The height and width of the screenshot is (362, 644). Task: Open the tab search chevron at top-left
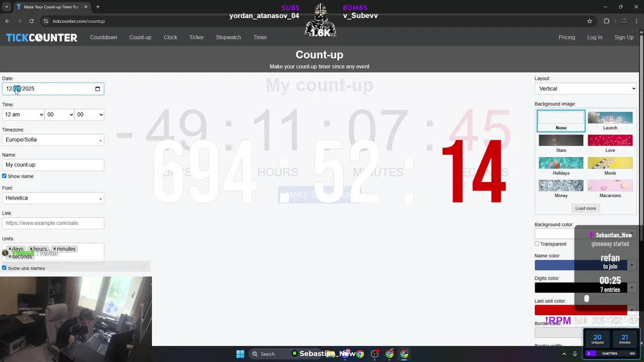coord(7,7)
